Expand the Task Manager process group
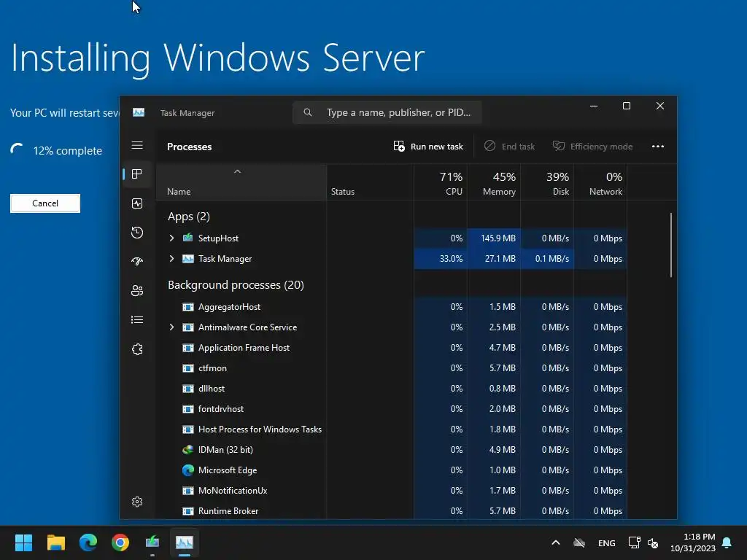The image size is (747, 560). [171, 259]
